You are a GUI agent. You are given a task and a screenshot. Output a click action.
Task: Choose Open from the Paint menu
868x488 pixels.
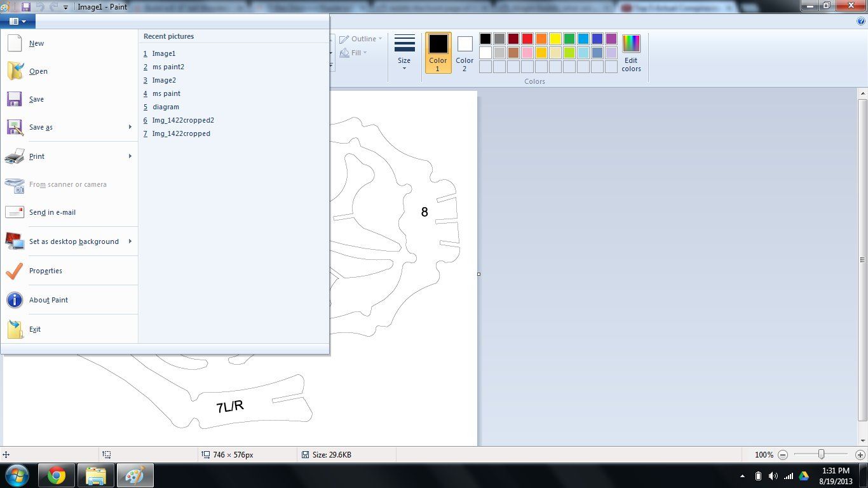tap(70, 71)
